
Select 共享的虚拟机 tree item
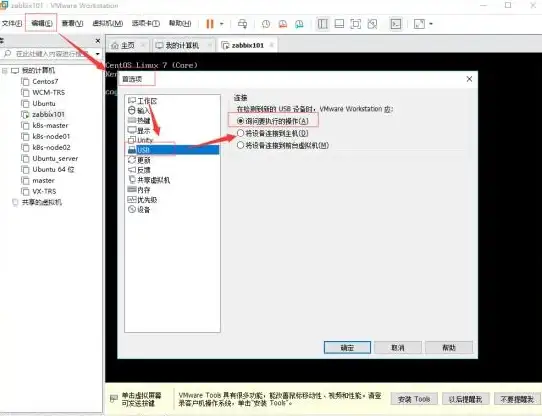pyautogui.click(x=41, y=202)
